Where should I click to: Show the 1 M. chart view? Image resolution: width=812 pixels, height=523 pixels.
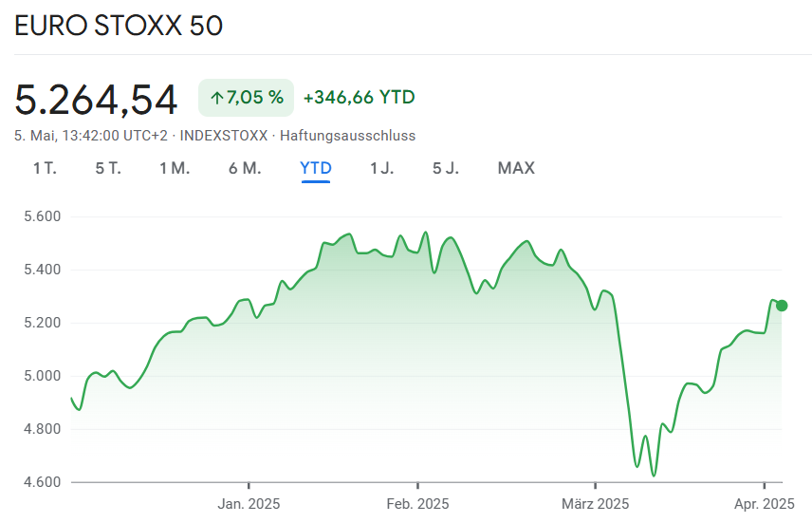(x=175, y=168)
